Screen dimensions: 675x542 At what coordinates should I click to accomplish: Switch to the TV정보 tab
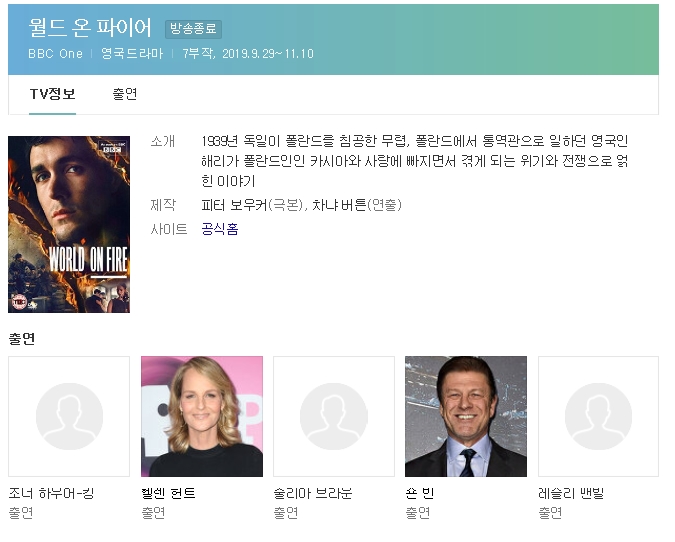coord(52,95)
